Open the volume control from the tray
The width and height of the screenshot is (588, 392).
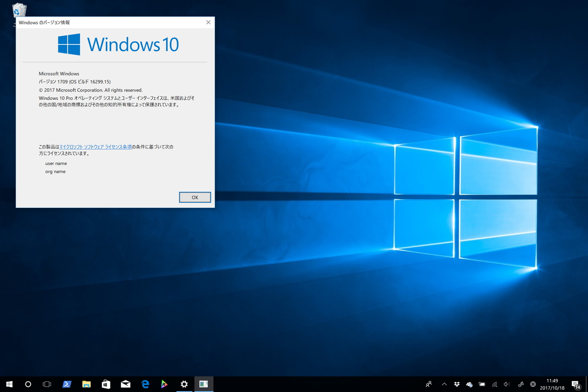click(506, 384)
